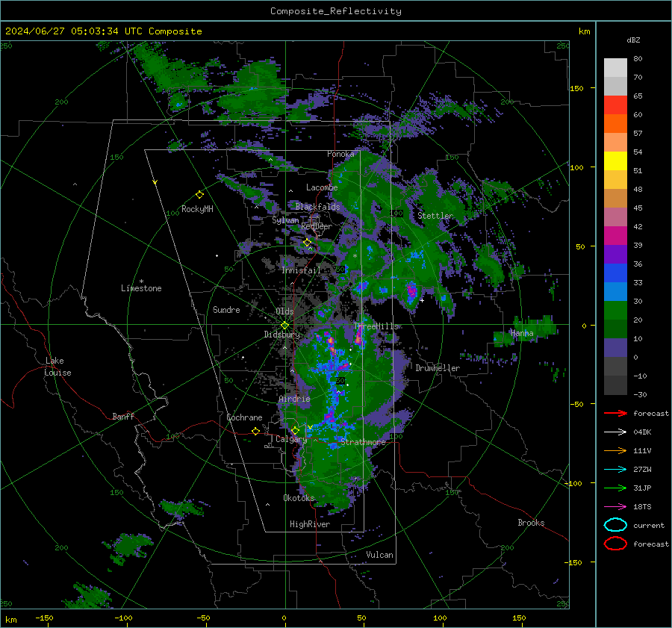Click the Calgary city label
Image resolution: width=672 pixels, height=628 pixels.
(x=291, y=439)
